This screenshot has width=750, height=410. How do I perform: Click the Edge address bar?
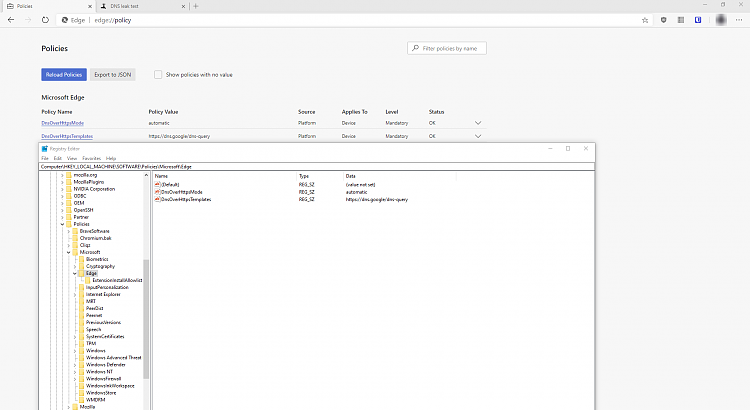tap(352, 20)
